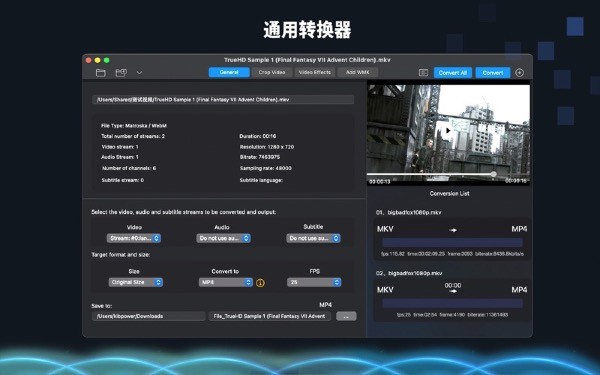Click the source file path field
Image resolution: width=600 pixels, height=375 pixels.
click(x=223, y=100)
